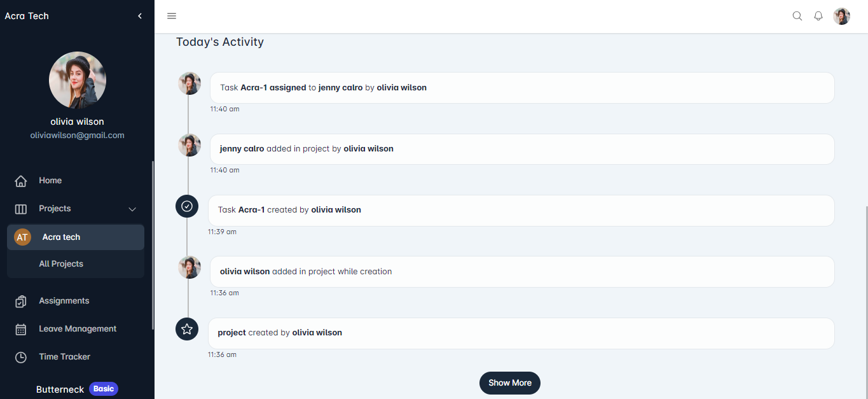Click the Home house icon
The width and height of the screenshot is (868, 399).
pyautogui.click(x=21, y=181)
